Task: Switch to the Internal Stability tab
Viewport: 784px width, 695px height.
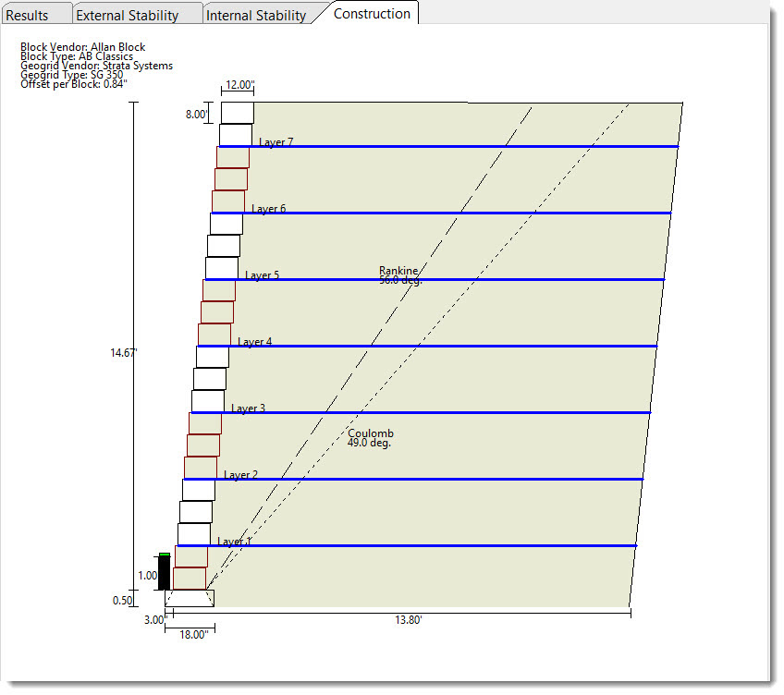Action: [256, 15]
